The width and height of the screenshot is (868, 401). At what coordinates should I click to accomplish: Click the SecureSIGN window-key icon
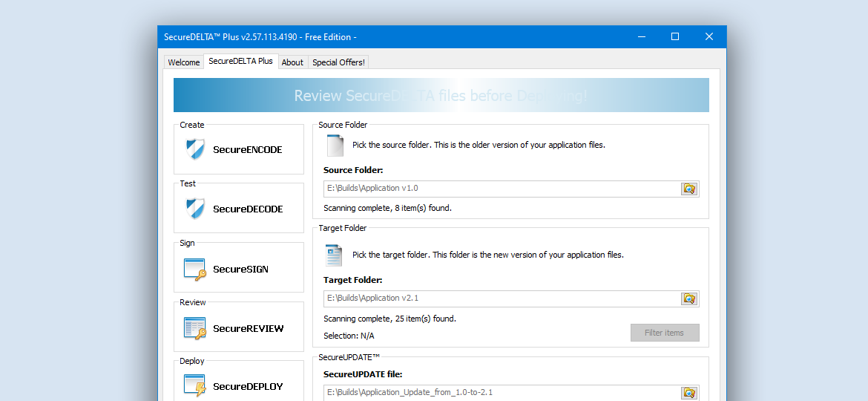195,269
